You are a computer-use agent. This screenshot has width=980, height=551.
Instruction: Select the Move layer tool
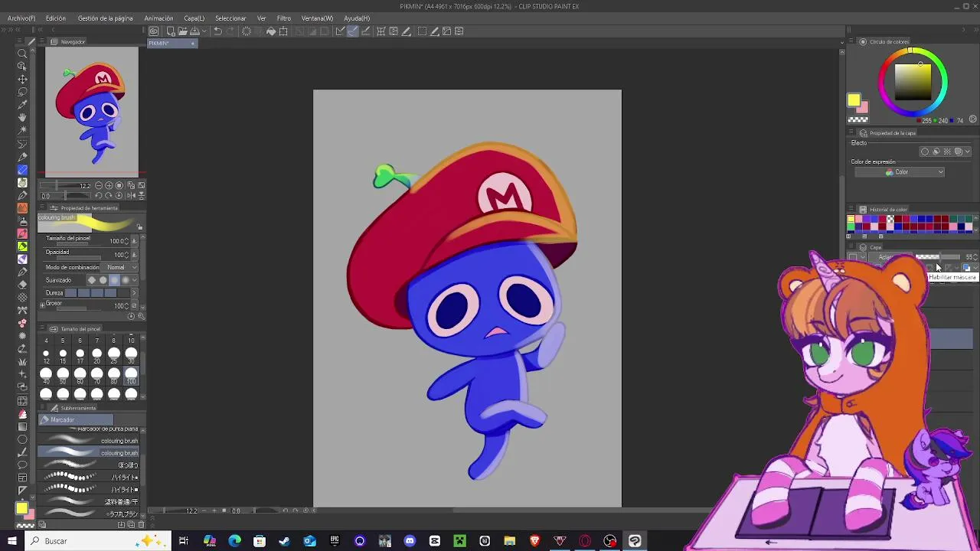pyautogui.click(x=22, y=79)
